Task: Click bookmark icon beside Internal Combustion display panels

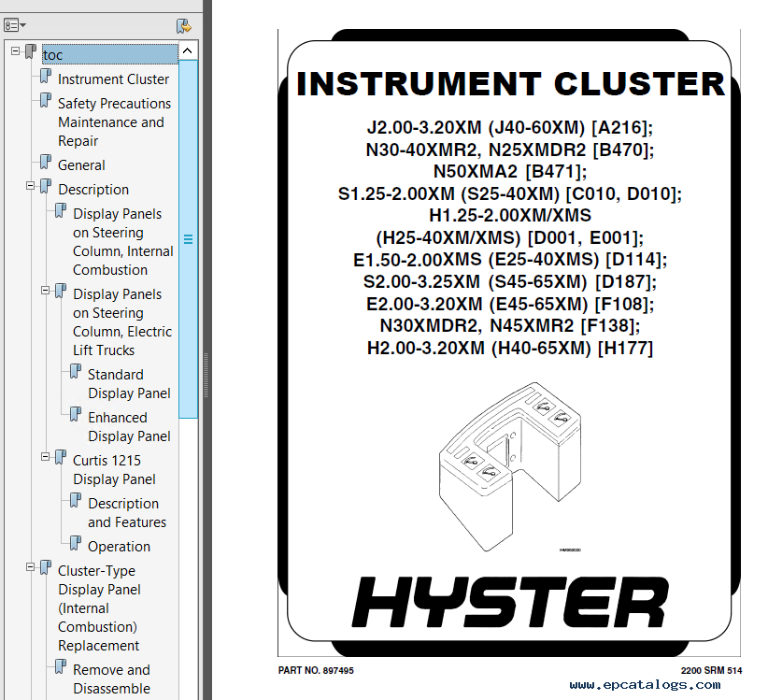Action: tap(61, 210)
